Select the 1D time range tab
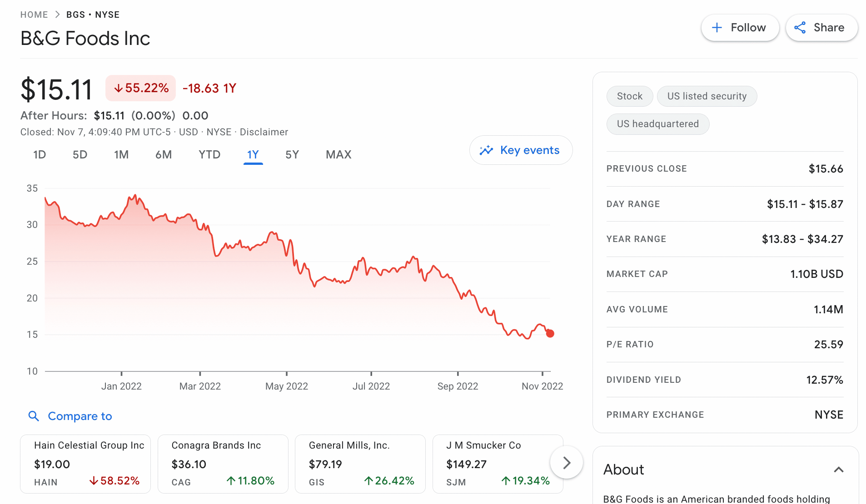The height and width of the screenshot is (504, 866). click(x=40, y=155)
